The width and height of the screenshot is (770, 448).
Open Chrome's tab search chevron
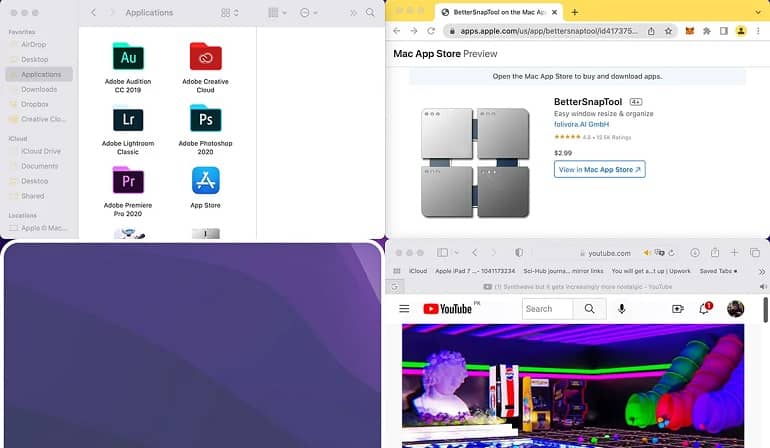(758, 12)
